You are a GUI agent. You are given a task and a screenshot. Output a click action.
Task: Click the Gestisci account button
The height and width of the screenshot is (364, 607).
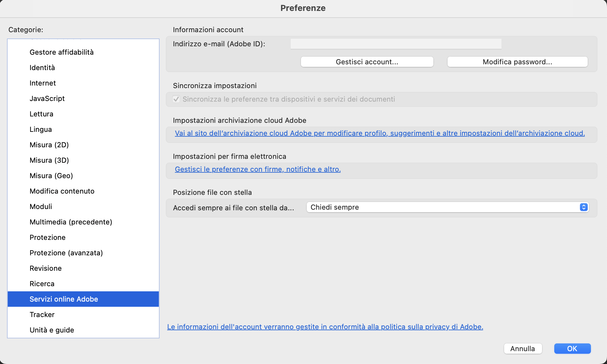coord(367,62)
